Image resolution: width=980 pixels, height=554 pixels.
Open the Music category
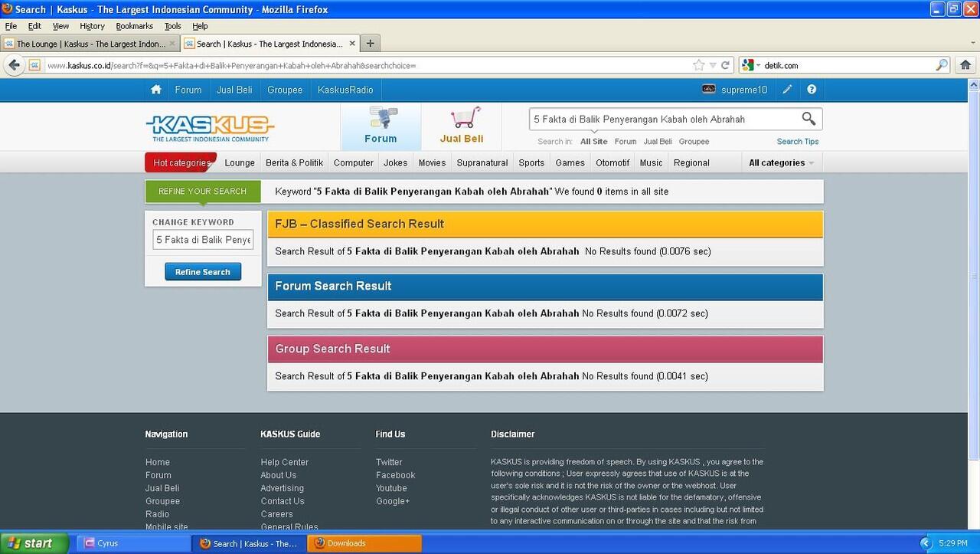[652, 162]
